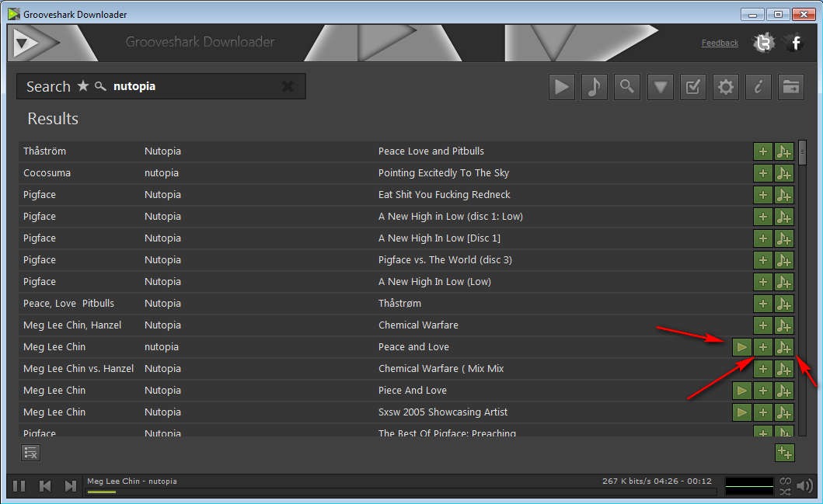This screenshot has height=504, width=823.
Task: Click the add-all plus button at bottom right
Action: coord(785,453)
